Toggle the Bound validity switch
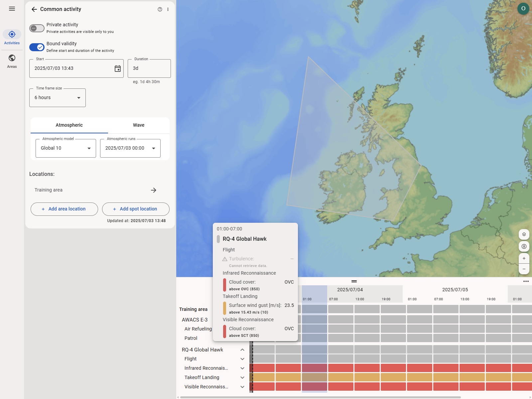This screenshot has width=532, height=399. 37,47
